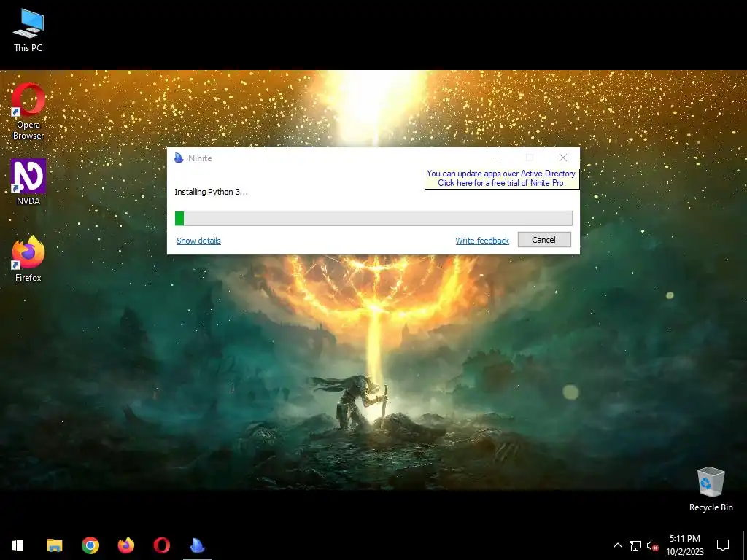This screenshot has width=747, height=560.
Task: Select the Opera Browser desktop shortcut
Action: (x=28, y=112)
